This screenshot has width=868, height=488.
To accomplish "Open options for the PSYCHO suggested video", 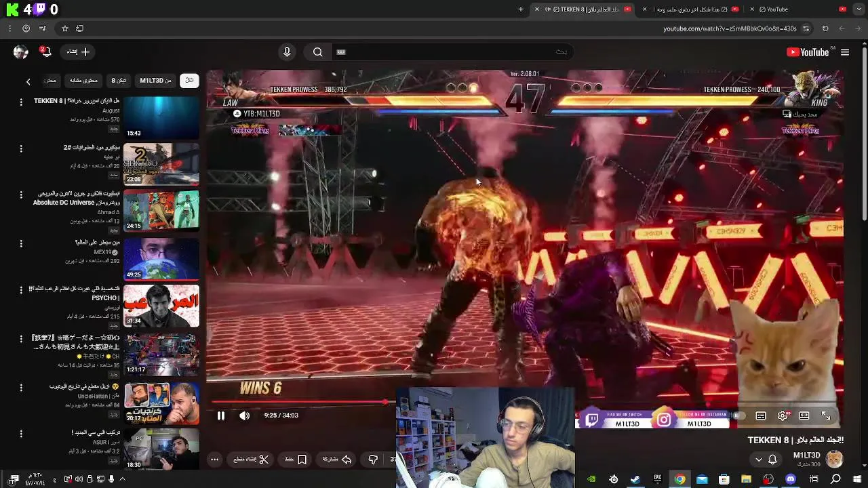I will coord(21,289).
